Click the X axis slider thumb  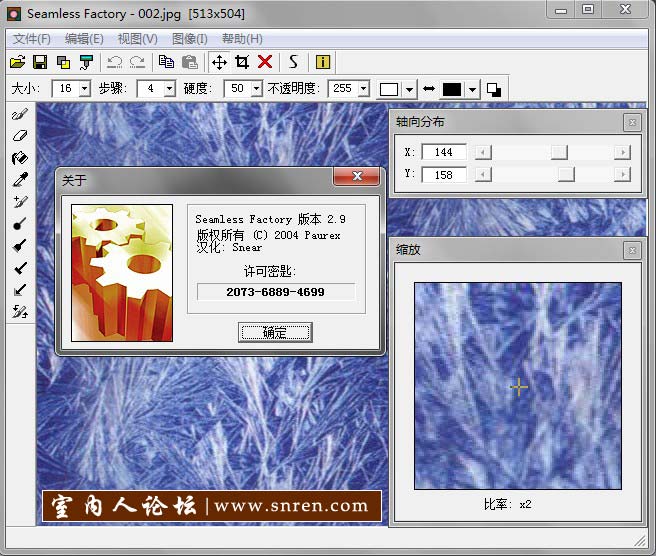pos(559,152)
